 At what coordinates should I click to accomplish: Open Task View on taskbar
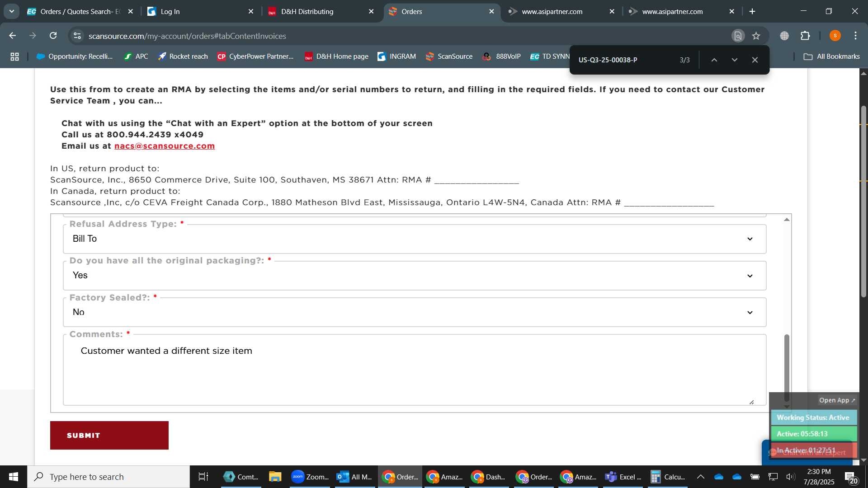[203, 477]
